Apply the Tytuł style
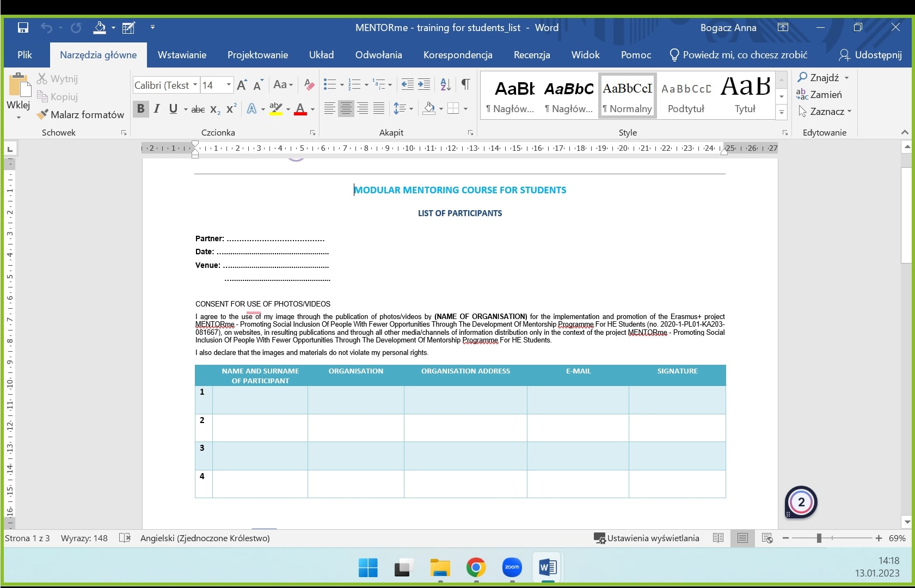This screenshot has width=915, height=588. point(745,95)
